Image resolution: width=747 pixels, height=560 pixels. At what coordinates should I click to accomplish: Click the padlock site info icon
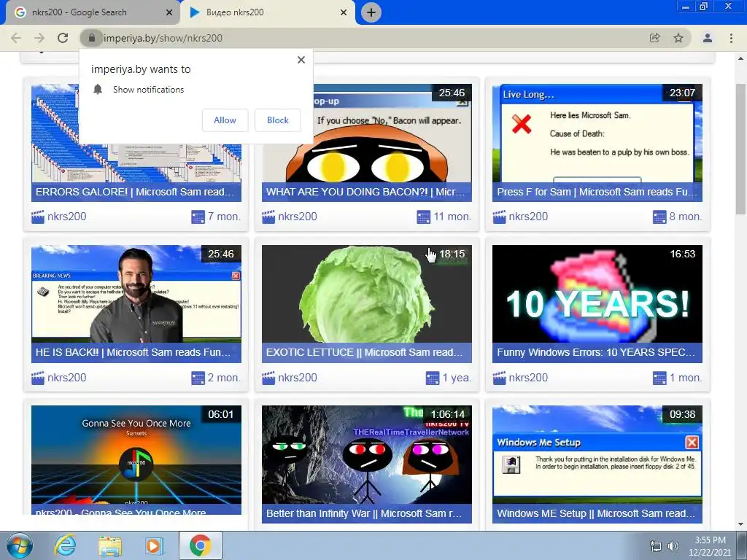(91, 38)
